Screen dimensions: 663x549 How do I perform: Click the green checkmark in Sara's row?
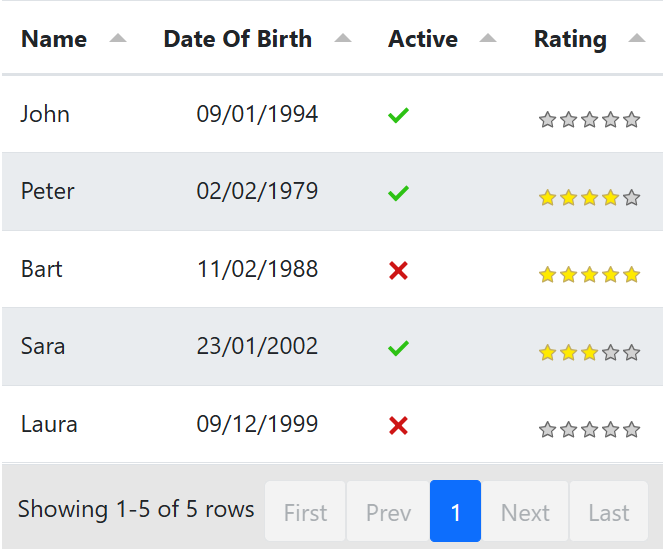click(x=398, y=348)
